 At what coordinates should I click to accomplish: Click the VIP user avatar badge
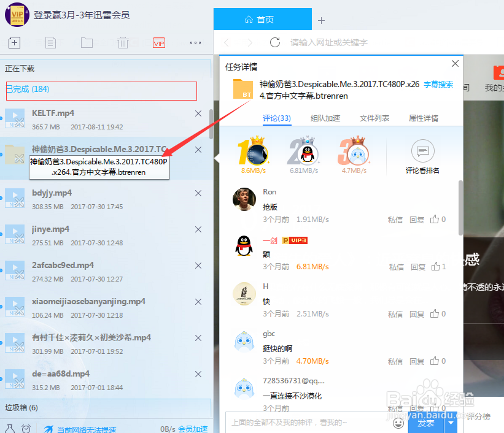coord(17,15)
